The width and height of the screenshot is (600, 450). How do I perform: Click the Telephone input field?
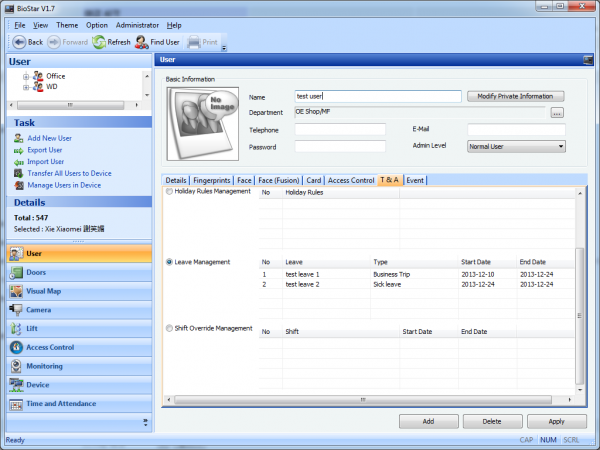(340, 130)
